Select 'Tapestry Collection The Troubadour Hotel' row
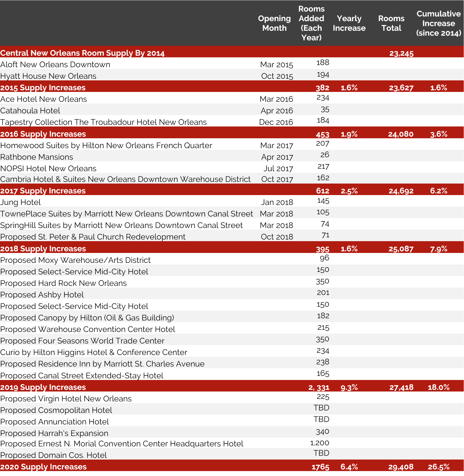Image resolution: width=464 pixels, height=476 pixels. coord(103,122)
